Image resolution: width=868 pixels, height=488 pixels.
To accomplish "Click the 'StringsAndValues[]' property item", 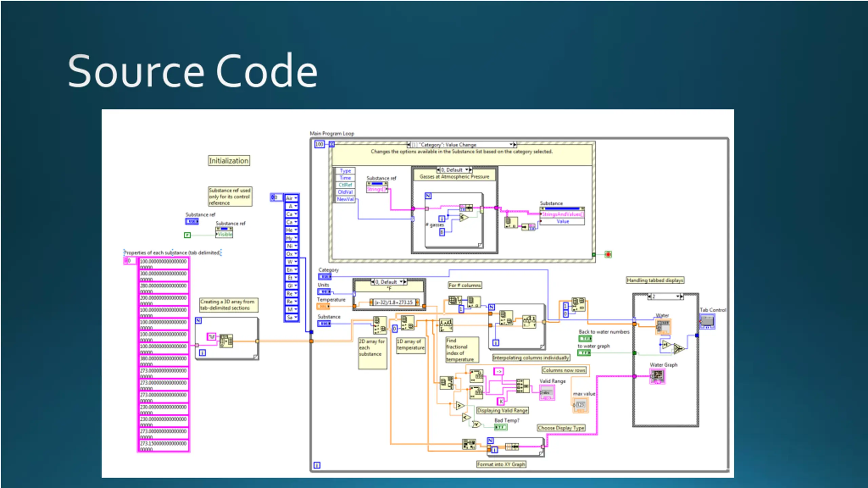I will pos(562,214).
